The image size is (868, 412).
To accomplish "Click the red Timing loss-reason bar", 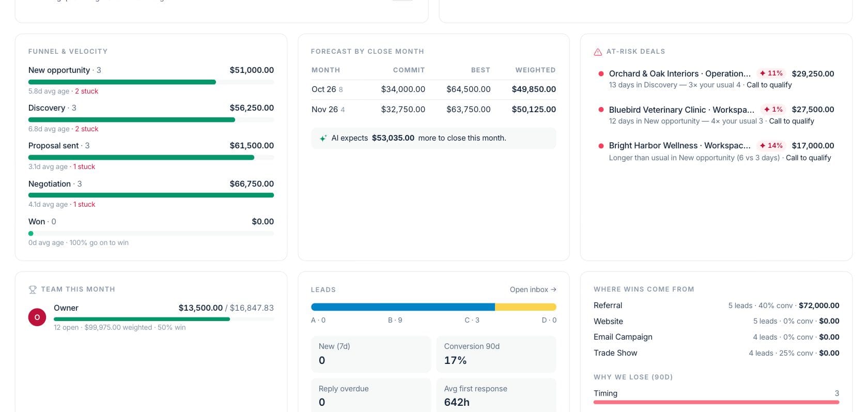I will tap(716, 402).
